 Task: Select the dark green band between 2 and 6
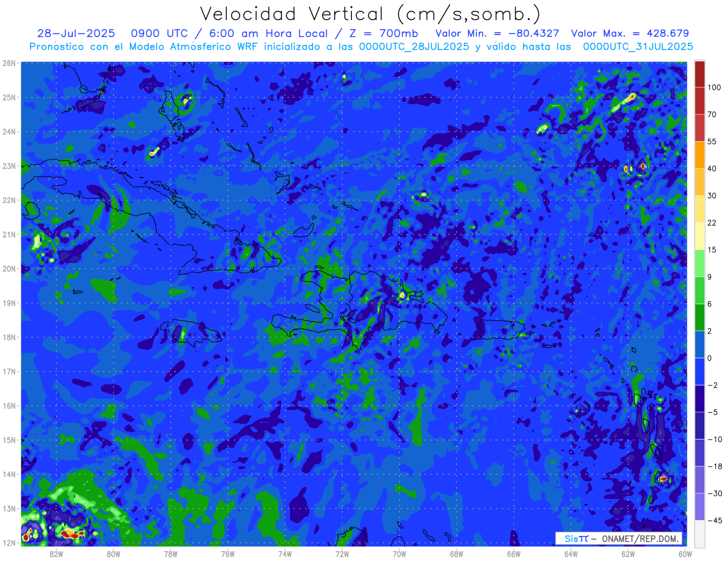699,316
